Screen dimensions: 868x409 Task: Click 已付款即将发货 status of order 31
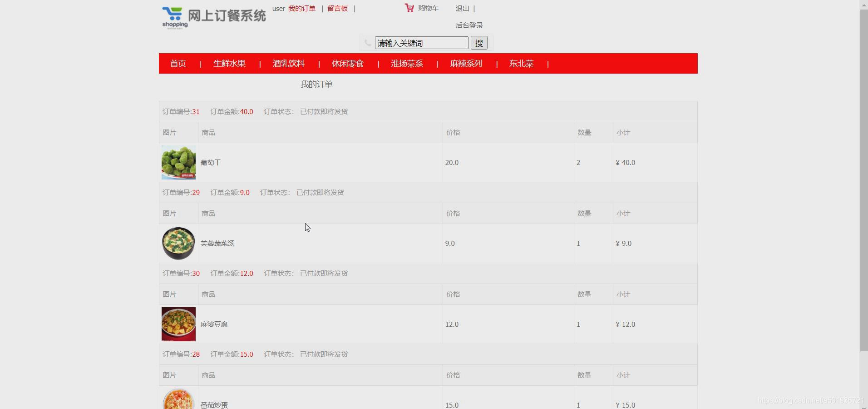tap(324, 111)
